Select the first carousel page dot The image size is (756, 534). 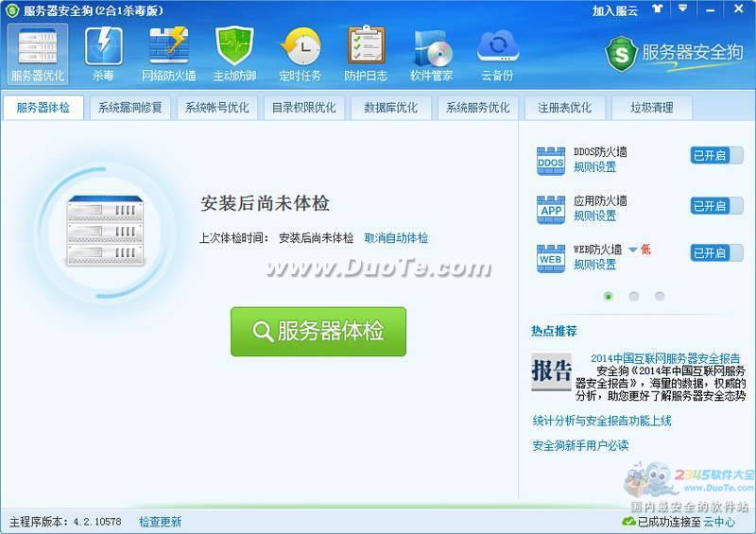pos(609,296)
